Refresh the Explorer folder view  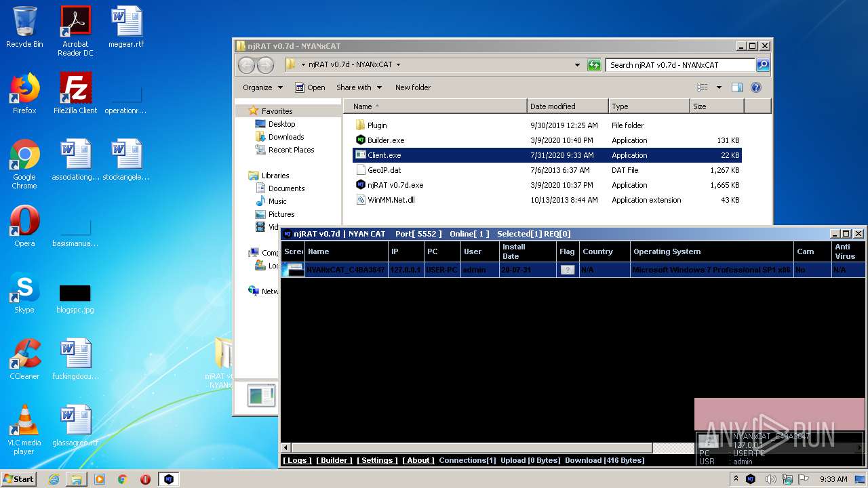click(594, 65)
